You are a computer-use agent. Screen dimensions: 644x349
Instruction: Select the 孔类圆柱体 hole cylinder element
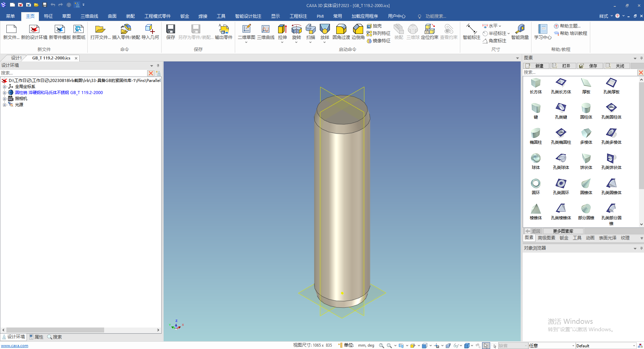[x=611, y=111]
